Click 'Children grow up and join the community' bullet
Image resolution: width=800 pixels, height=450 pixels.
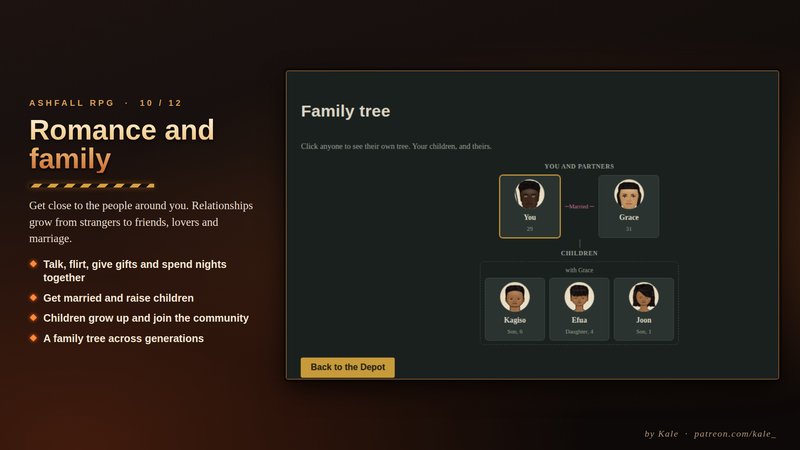coord(146,318)
